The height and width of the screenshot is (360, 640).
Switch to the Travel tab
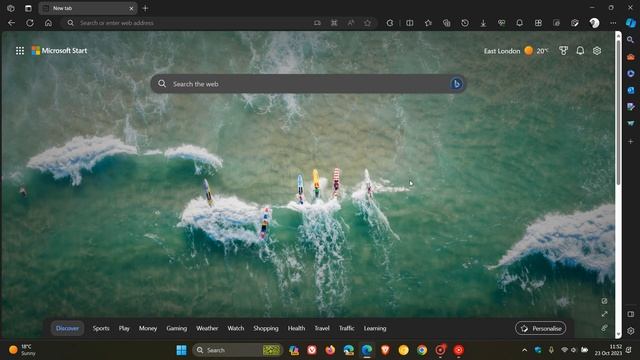(322, 328)
